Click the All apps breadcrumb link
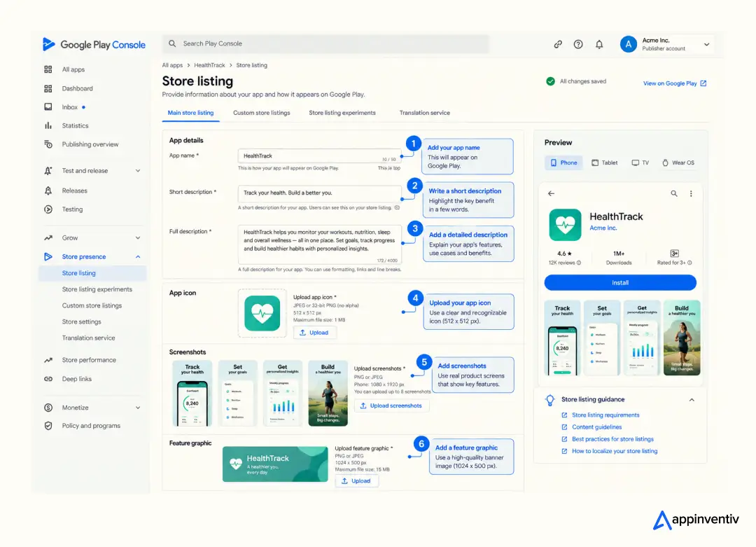The height and width of the screenshot is (547, 756). (172, 65)
